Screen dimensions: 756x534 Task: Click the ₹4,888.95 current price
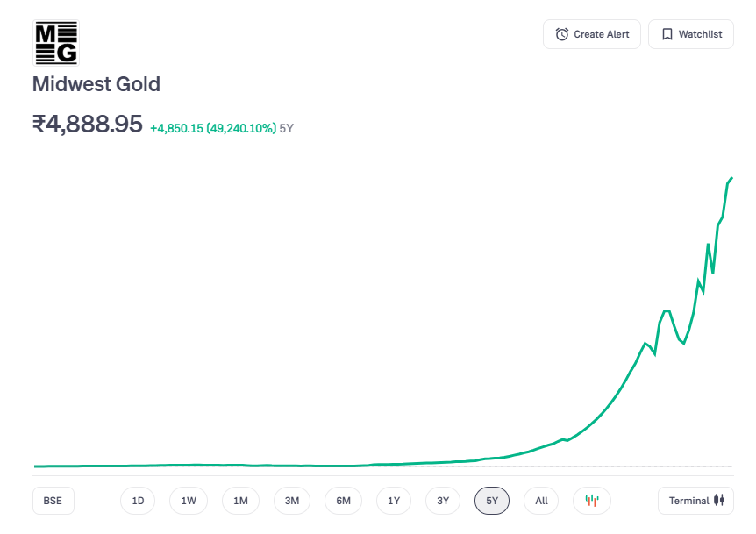click(x=88, y=125)
